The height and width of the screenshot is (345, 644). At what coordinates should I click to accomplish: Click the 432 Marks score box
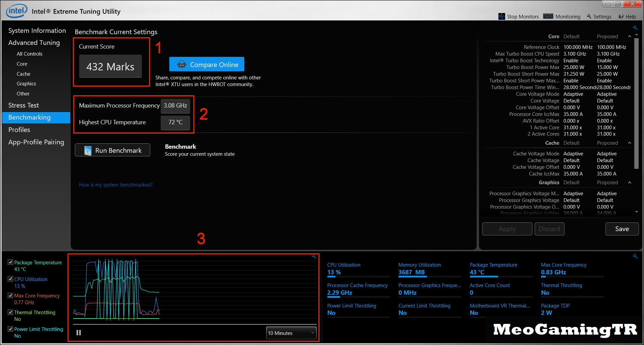pyautogui.click(x=110, y=66)
